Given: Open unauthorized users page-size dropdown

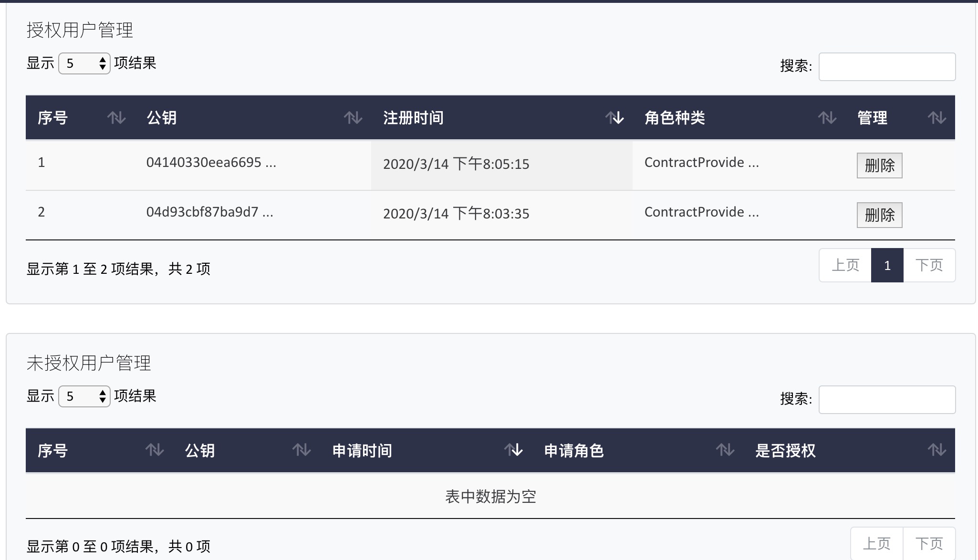Looking at the screenshot, I should 84,396.
